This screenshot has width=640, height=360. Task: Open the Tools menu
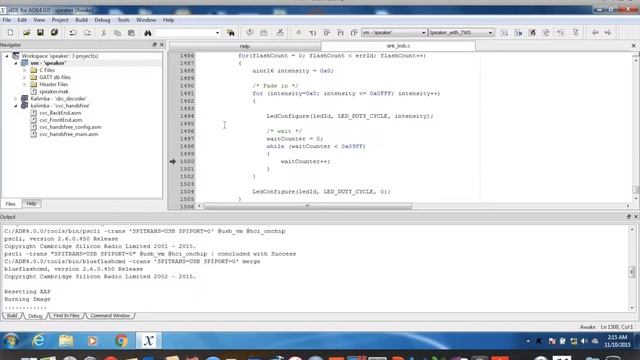[123, 20]
